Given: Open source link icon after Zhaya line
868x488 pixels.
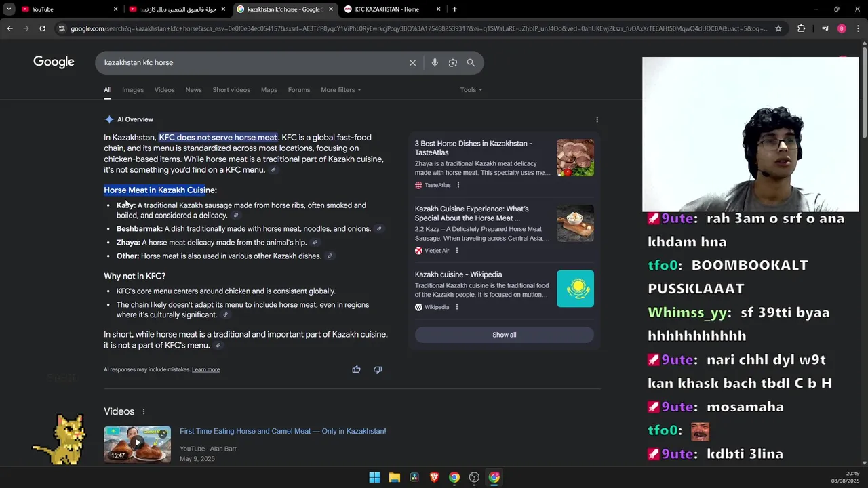Looking at the screenshot, I should pyautogui.click(x=315, y=243).
